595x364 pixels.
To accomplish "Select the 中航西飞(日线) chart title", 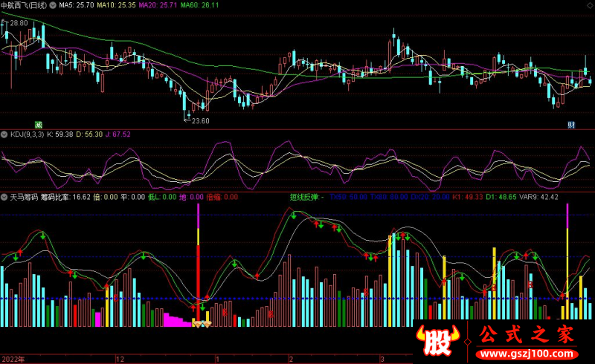I will point(27,4).
